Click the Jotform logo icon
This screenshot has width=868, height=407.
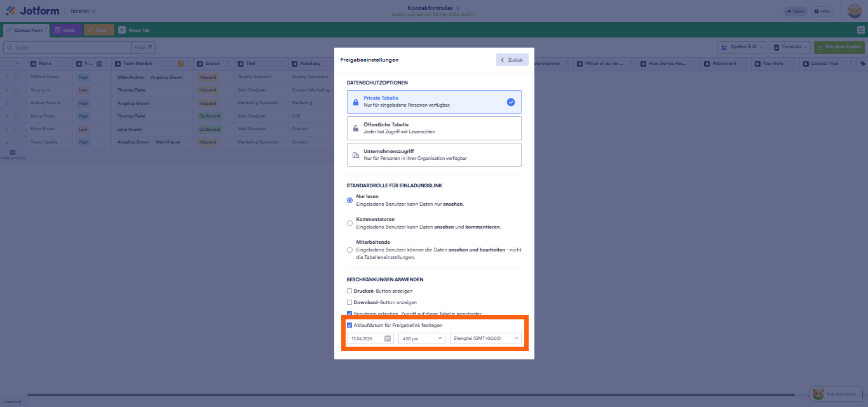pos(11,11)
